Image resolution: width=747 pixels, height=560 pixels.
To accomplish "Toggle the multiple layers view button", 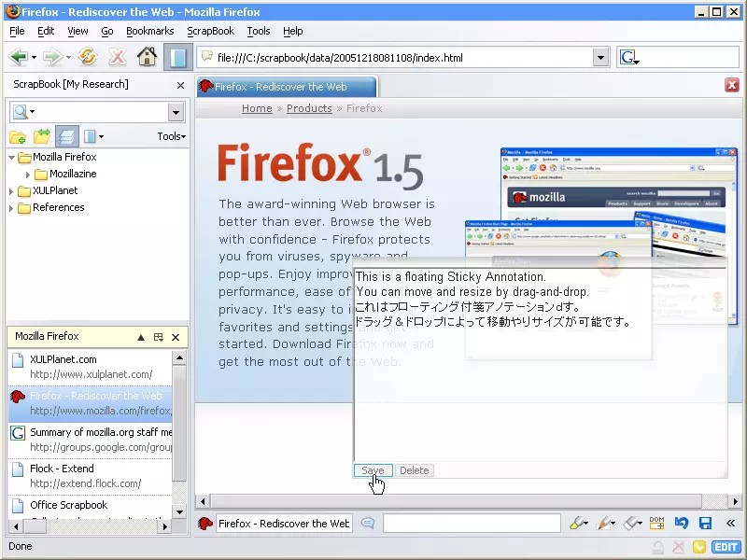I will coord(66,136).
